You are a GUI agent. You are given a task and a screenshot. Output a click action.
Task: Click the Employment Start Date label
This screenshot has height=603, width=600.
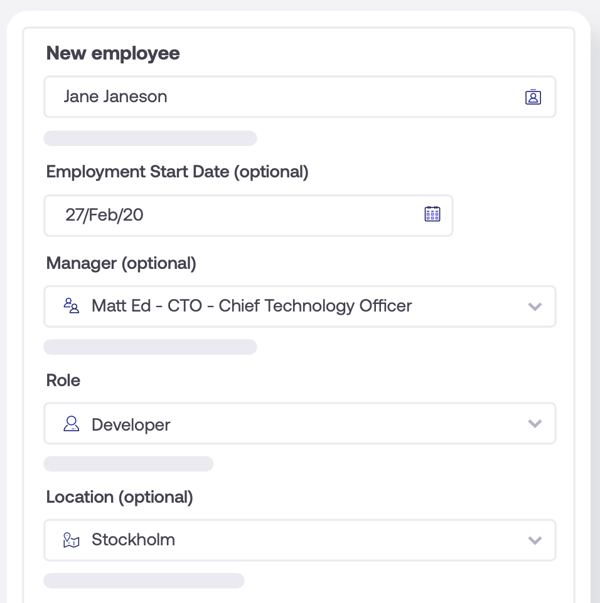[177, 172]
